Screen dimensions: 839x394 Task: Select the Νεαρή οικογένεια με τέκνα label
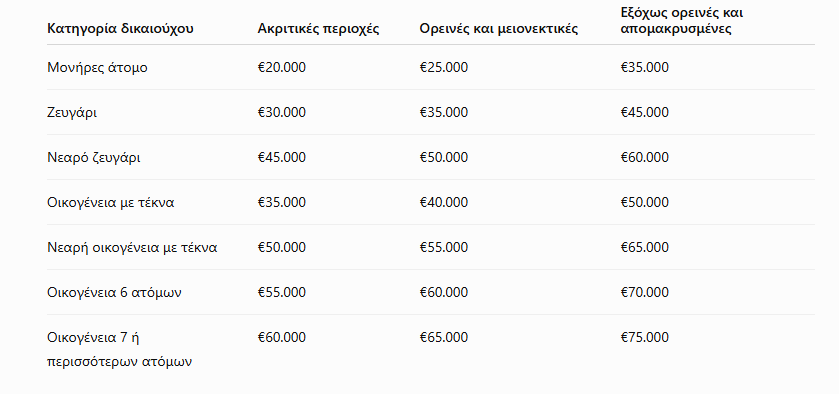point(132,247)
